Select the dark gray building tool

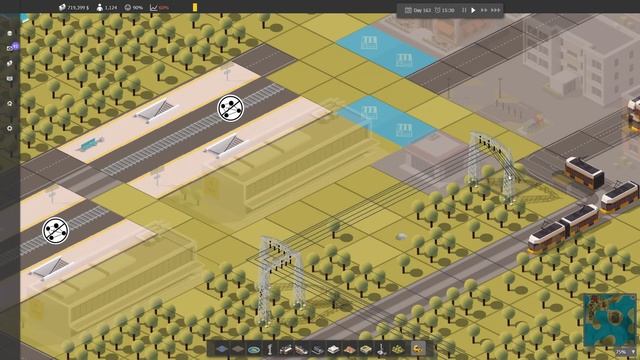317,349
